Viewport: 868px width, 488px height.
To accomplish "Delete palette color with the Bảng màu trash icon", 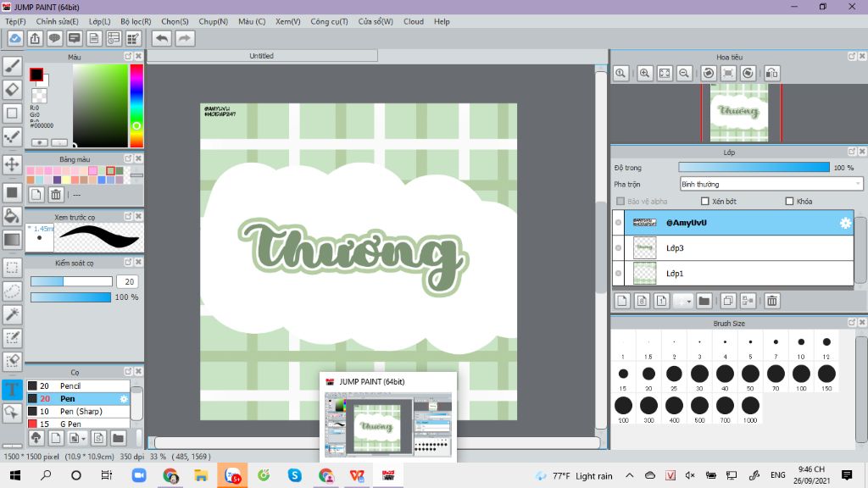I will (x=56, y=194).
